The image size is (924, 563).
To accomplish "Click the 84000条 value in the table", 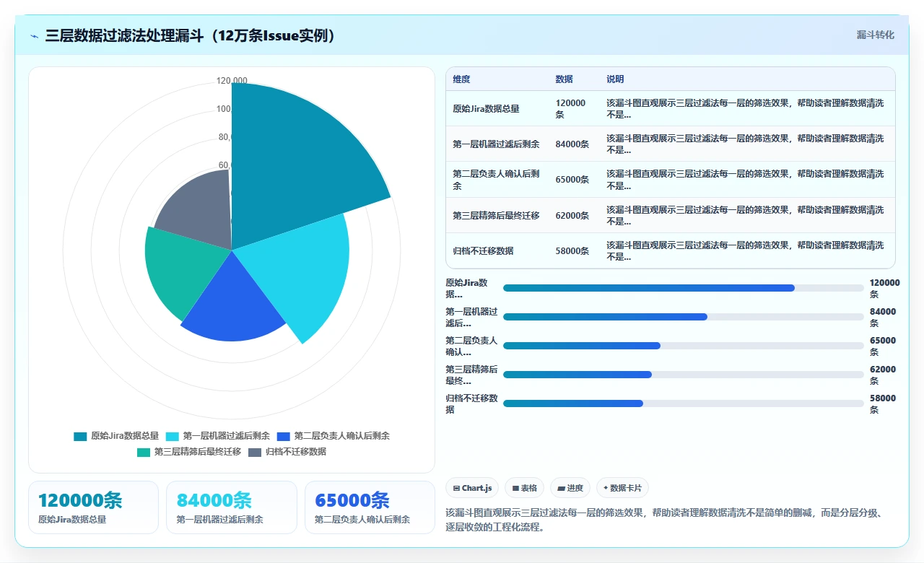I will [572, 144].
